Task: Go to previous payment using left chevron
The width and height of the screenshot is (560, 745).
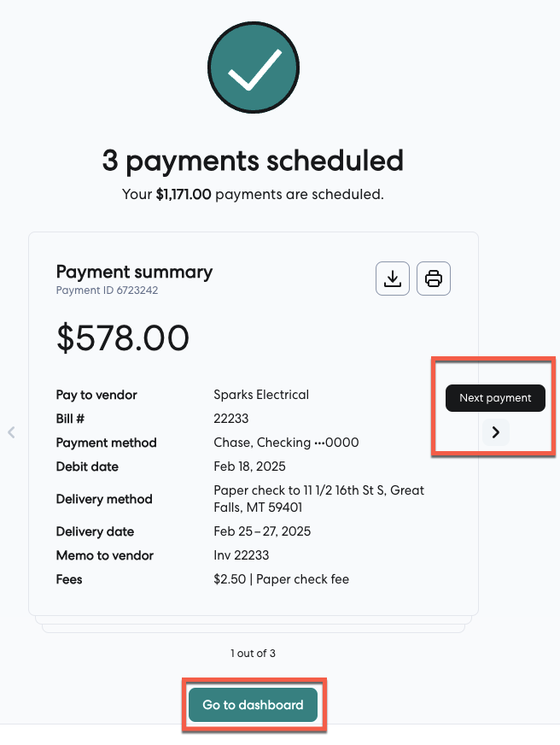Action: (11, 432)
